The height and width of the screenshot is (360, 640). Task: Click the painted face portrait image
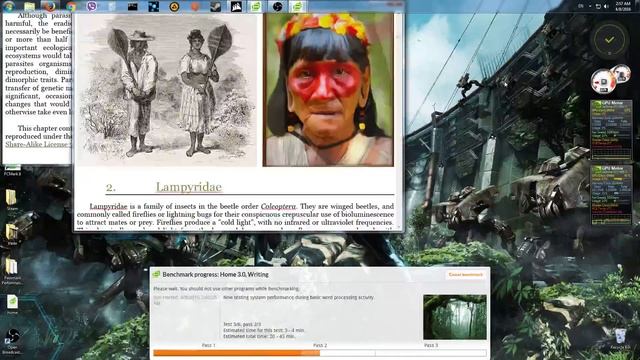329,90
